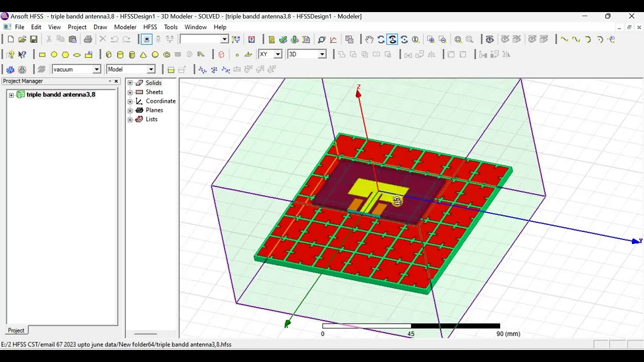Click the Draw point icon
This screenshot has height=362, width=644.
click(x=237, y=55)
